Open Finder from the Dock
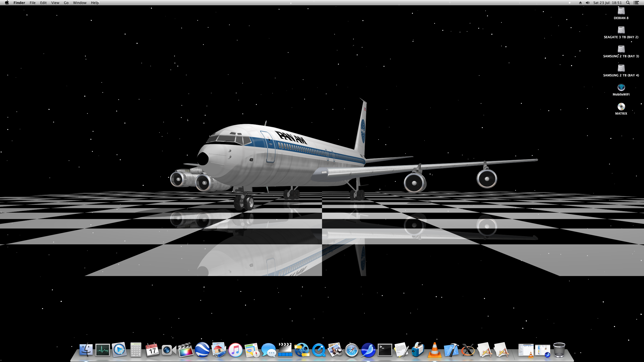644x362 pixels. pos(86,350)
